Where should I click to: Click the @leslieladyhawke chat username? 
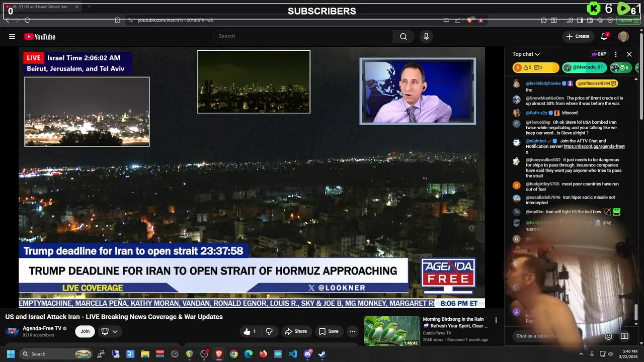(543, 83)
